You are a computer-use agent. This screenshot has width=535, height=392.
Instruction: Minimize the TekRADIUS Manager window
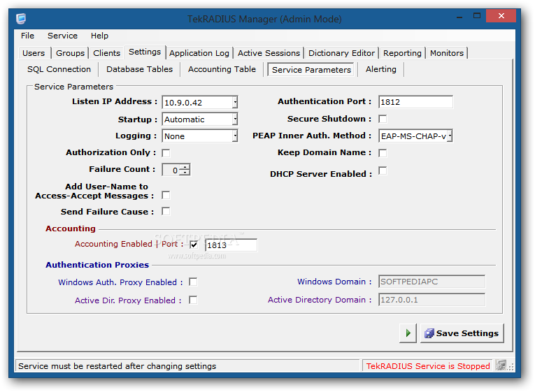click(x=459, y=16)
